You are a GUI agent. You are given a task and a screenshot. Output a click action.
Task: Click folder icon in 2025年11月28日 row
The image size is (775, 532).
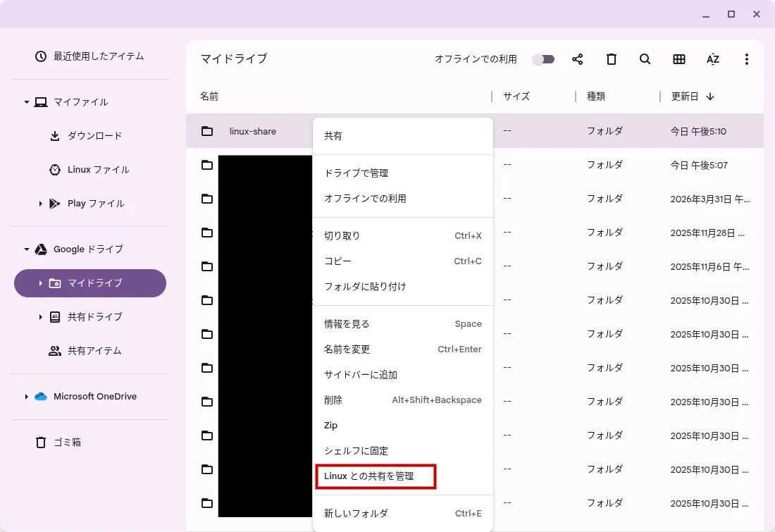click(x=207, y=233)
